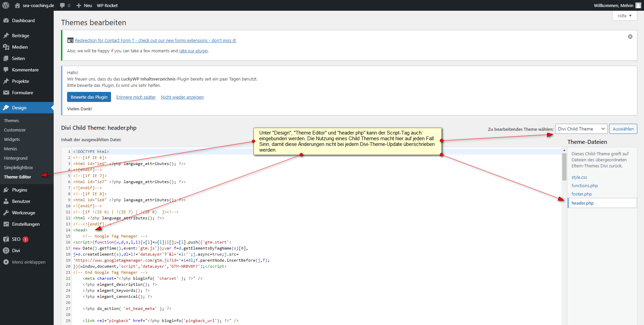Expand the Hilfe help dropdown

pyautogui.click(x=625, y=16)
